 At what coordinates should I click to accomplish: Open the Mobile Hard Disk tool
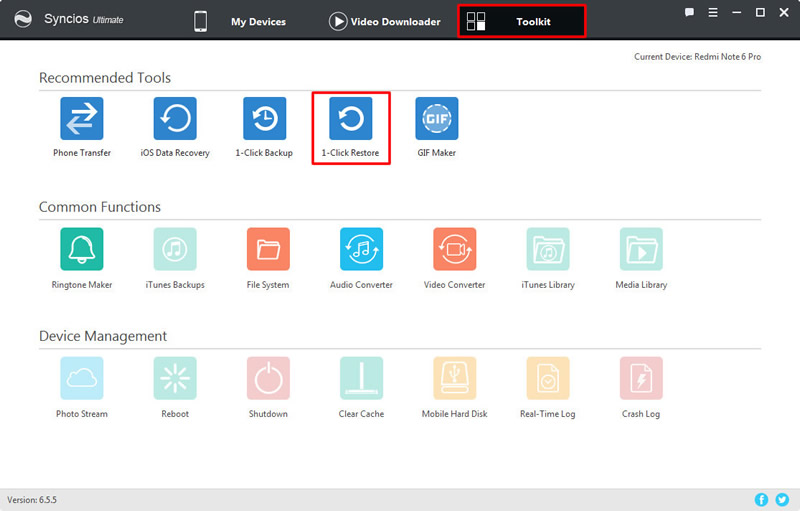455,378
